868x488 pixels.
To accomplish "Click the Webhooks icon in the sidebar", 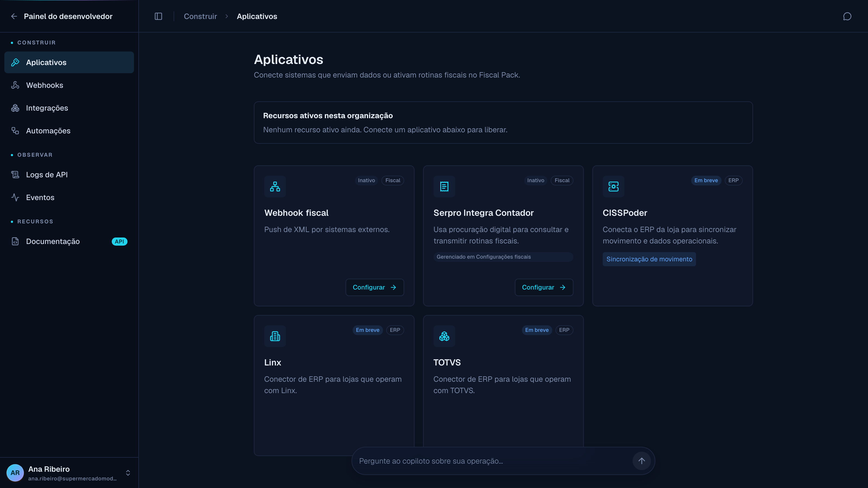I will point(15,85).
